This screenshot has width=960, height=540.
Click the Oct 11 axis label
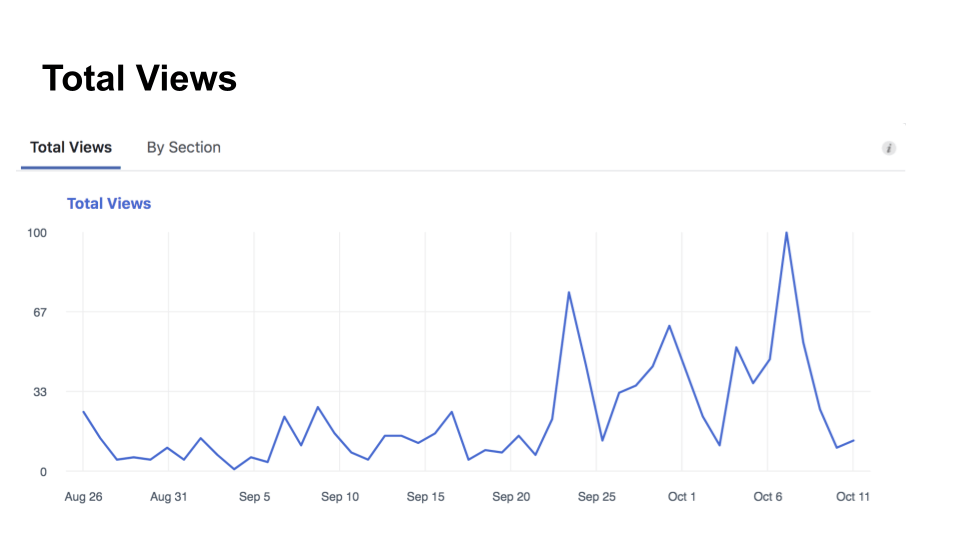(853, 497)
